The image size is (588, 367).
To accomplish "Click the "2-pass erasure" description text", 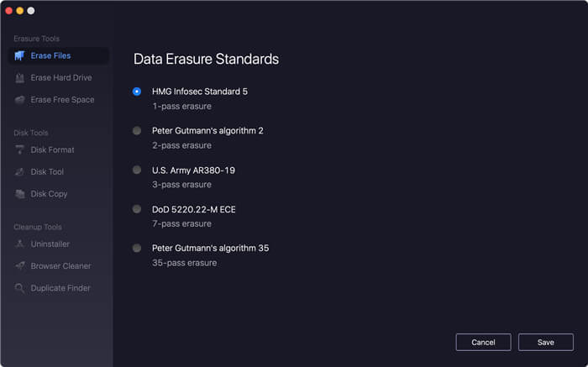I will point(182,145).
